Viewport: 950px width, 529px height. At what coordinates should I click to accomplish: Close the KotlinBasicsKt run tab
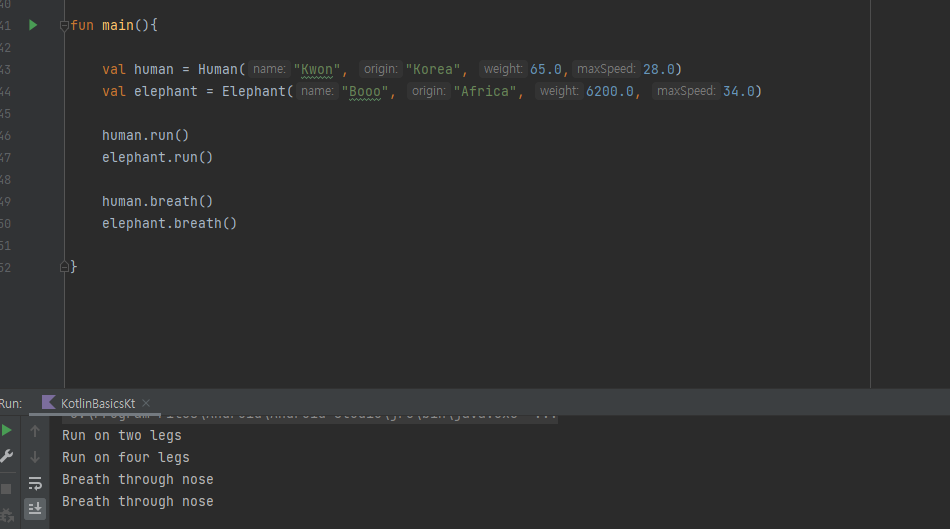coord(146,403)
